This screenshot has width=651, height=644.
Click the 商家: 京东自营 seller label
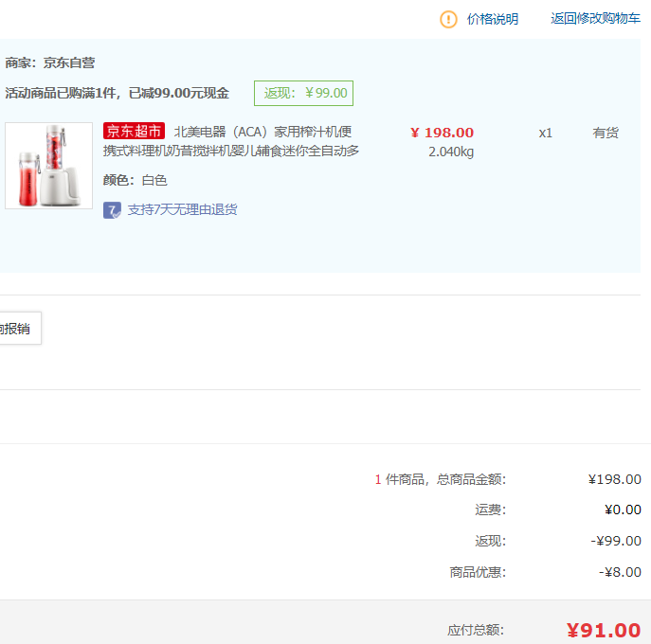[x=50, y=63]
